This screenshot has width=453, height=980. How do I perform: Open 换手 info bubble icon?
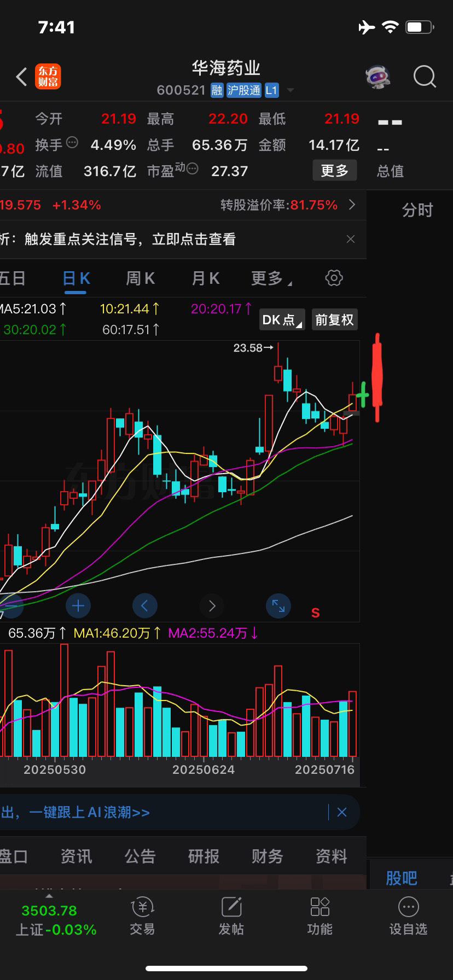click(72, 143)
